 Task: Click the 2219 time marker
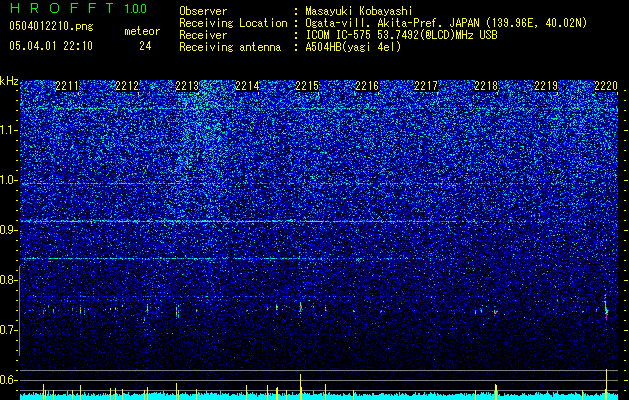click(x=546, y=85)
